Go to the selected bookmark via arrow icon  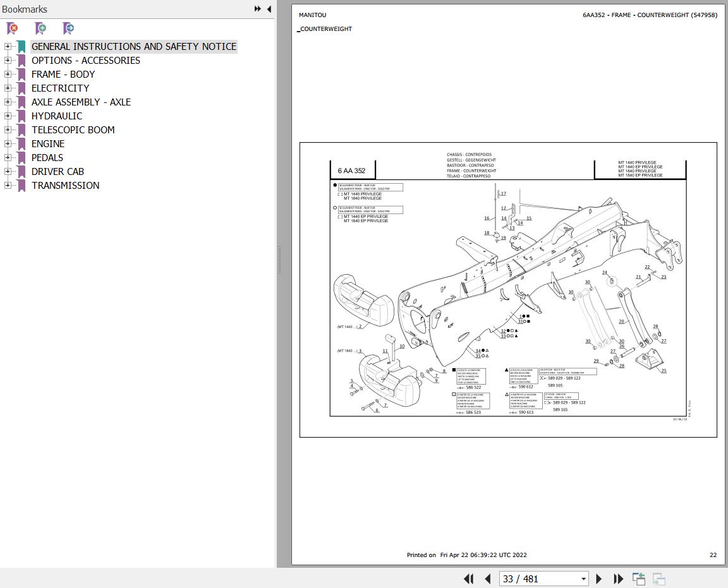(68, 28)
